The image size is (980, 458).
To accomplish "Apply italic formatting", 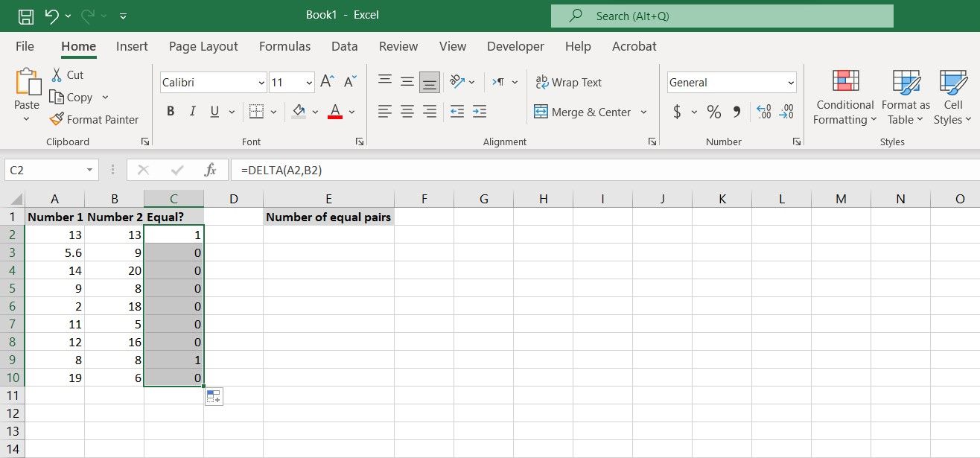I will click(191, 111).
